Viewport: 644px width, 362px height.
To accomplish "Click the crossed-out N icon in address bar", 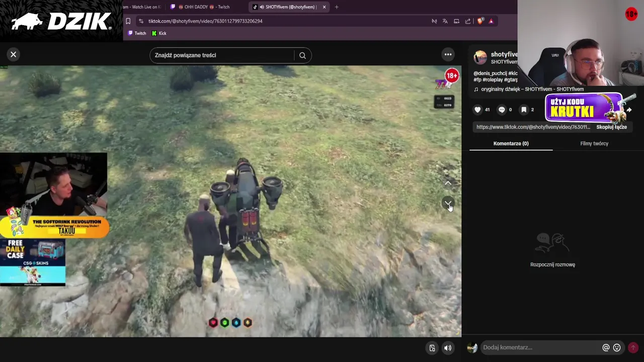I will (434, 21).
